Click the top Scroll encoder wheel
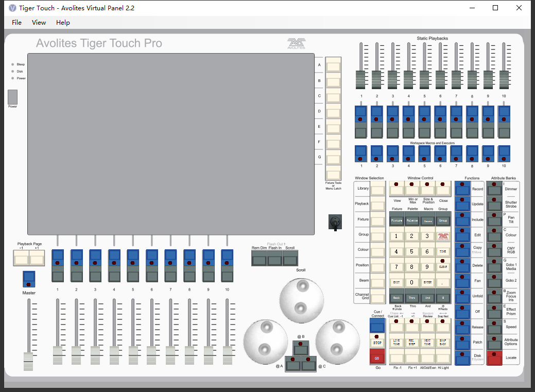The height and width of the screenshot is (392, 535). click(301, 300)
